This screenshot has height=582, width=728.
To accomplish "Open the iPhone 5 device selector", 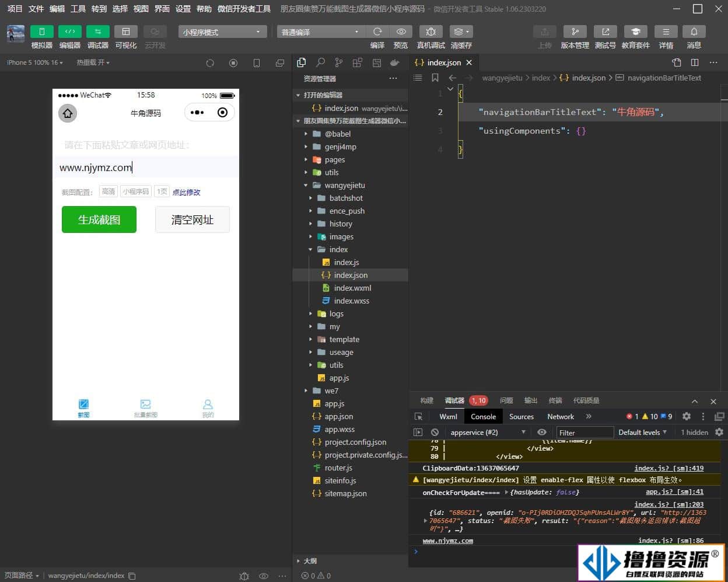I will click(x=35, y=62).
